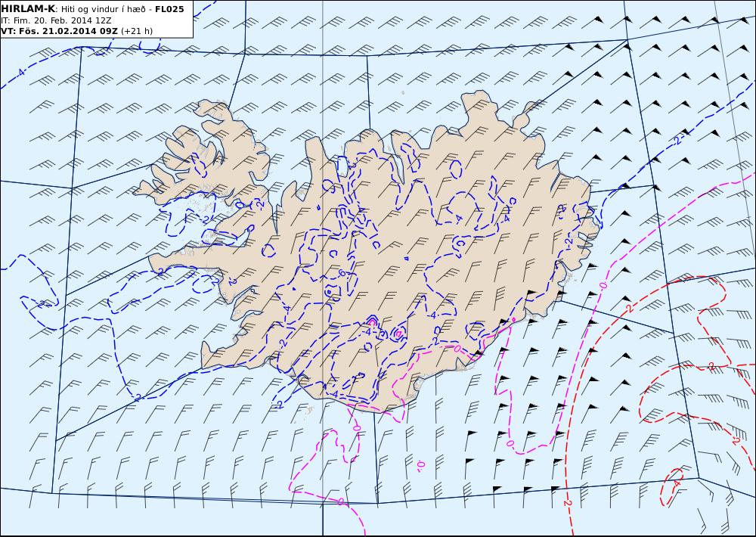
Task: Click the red "4" isotherm contour label
Action: click(x=677, y=483)
